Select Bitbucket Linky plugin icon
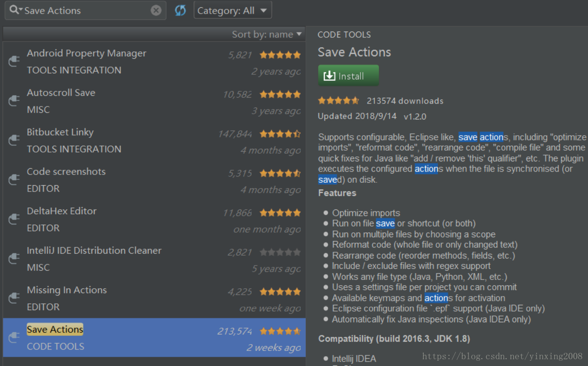Image resolution: width=588 pixels, height=366 pixels. point(14,140)
